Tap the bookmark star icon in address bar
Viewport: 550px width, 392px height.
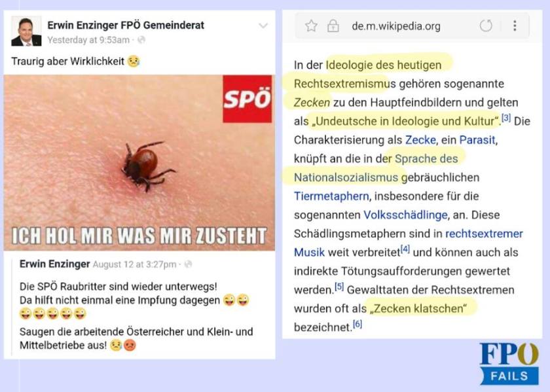311,26
